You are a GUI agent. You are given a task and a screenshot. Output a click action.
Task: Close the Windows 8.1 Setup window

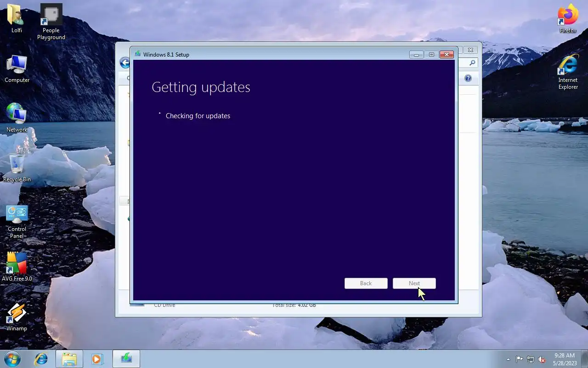[x=447, y=54]
